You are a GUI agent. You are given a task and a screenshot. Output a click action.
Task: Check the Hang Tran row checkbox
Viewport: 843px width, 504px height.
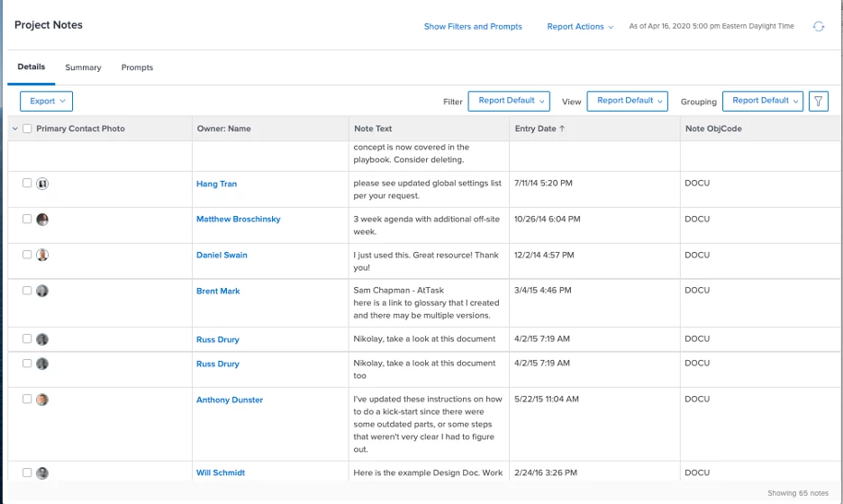pos(27,183)
